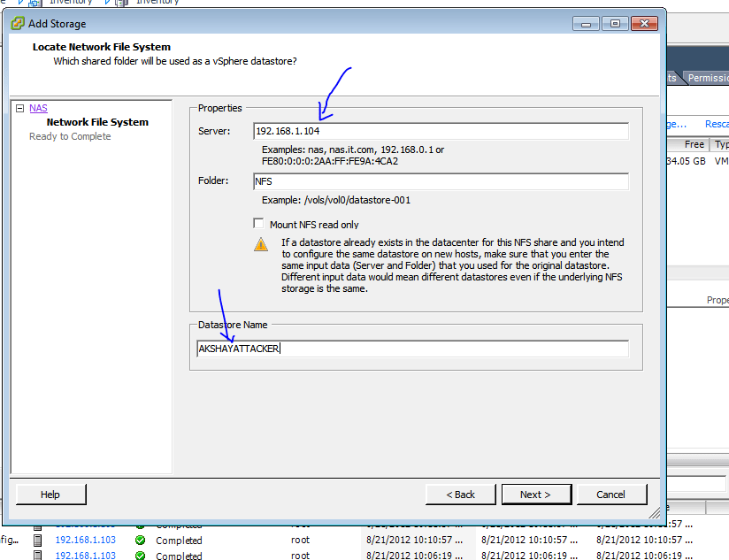
Task: Click the first Inventory navigation icon
Action: 32,3
